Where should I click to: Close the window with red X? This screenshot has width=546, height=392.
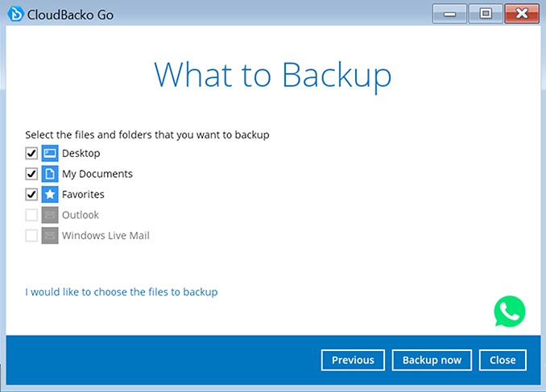point(523,14)
